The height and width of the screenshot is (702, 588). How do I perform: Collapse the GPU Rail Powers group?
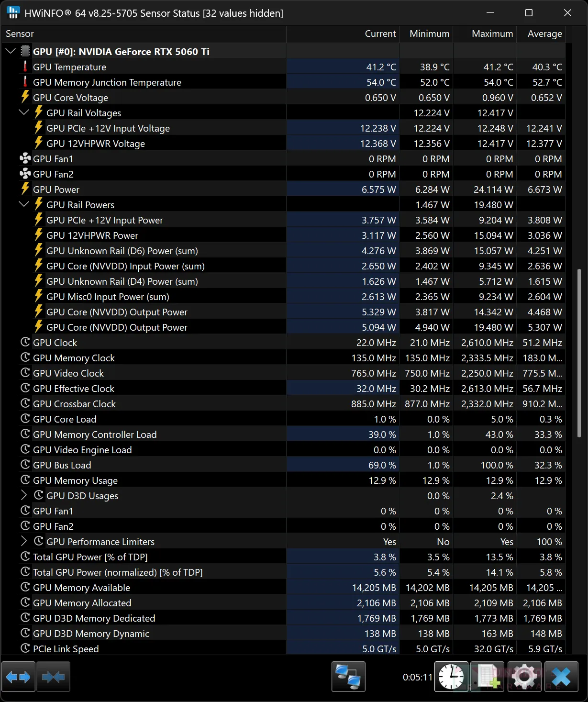[24, 204]
